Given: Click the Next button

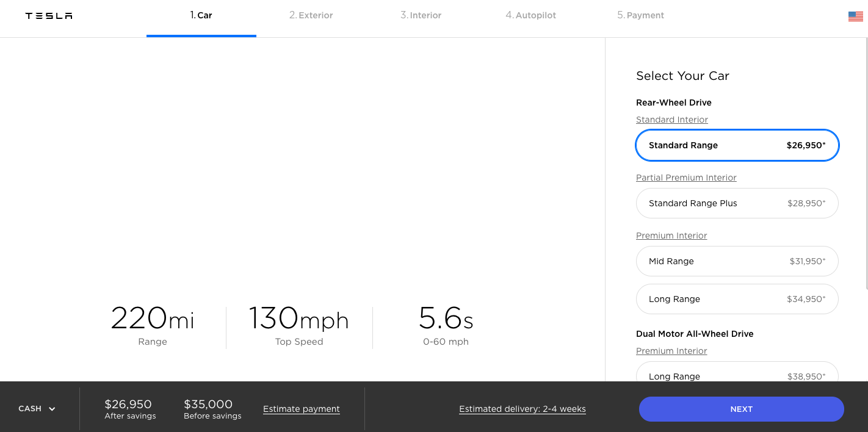Looking at the screenshot, I should click(x=742, y=409).
